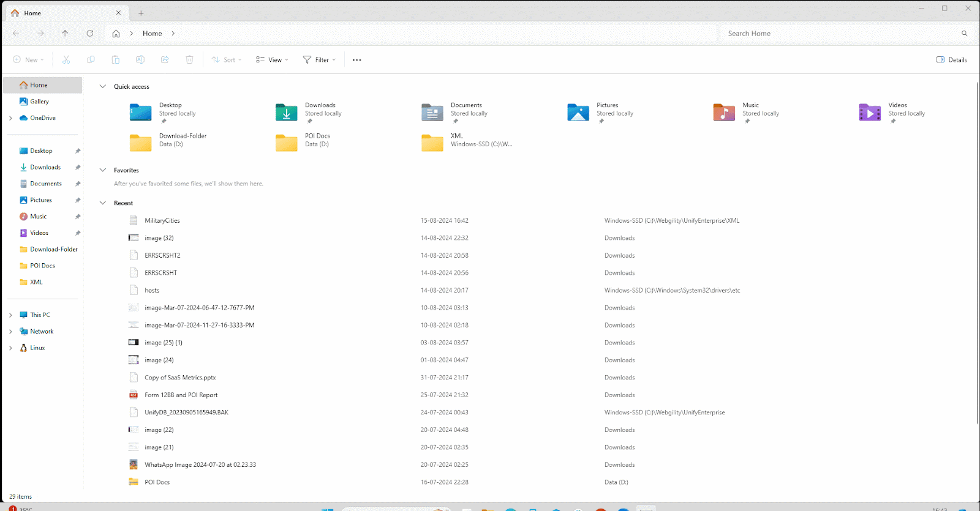980x511 pixels.
Task: Unpin Desktop using its sidebar pin icon
Action: (78, 151)
